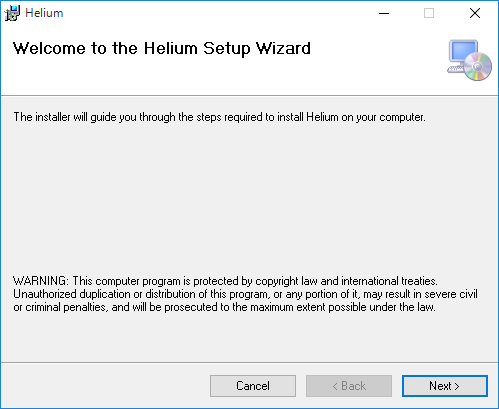Click the blank gray area of wizard body

(x=249, y=197)
